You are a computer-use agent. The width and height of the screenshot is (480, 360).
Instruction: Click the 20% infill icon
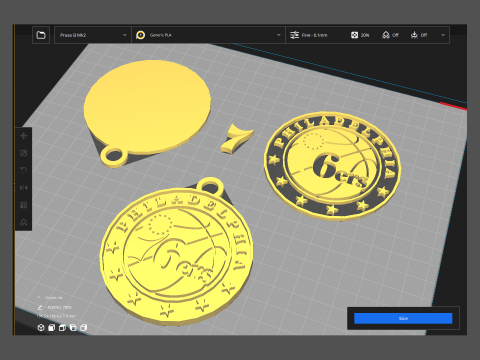point(355,35)
